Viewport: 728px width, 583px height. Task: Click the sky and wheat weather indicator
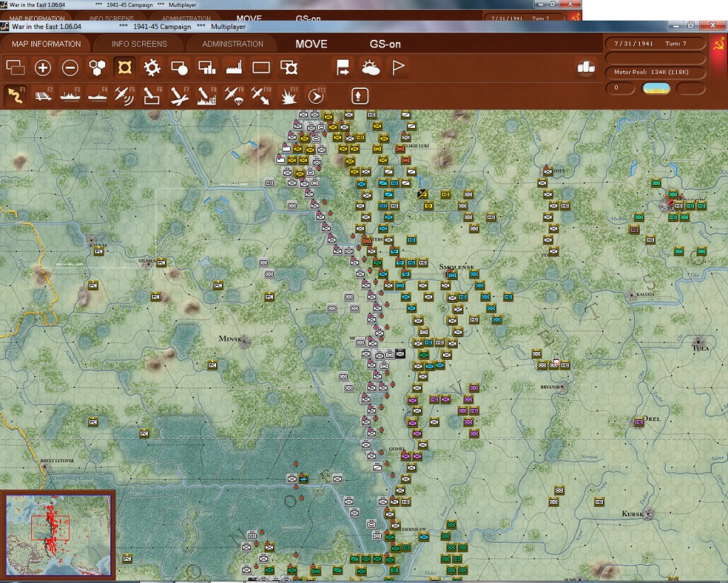[655, 87]
